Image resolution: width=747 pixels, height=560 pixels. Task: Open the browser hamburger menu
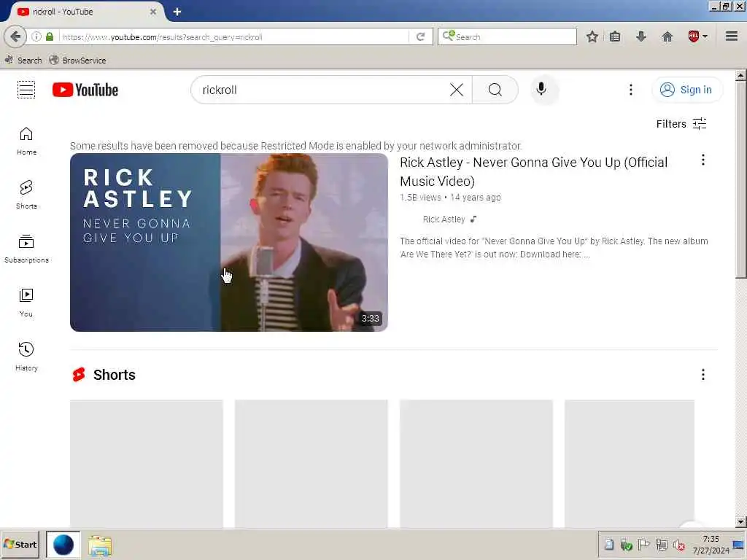(x=732, y=36)
